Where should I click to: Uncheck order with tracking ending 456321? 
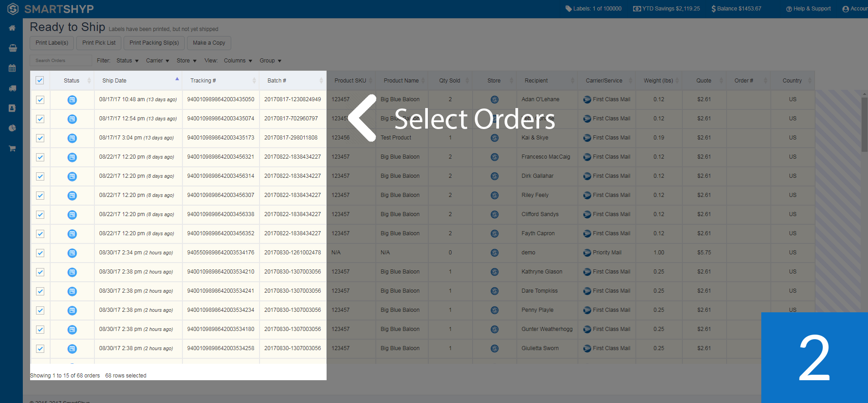click(40, 157)
